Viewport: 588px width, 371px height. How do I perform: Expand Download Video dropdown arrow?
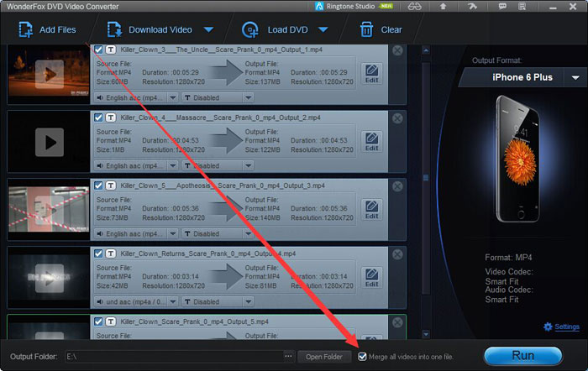click(x=209, y=29)
